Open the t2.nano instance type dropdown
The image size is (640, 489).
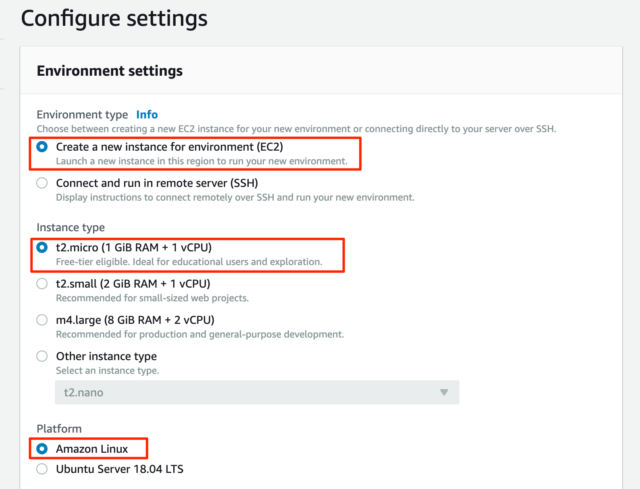coord(257,393)
